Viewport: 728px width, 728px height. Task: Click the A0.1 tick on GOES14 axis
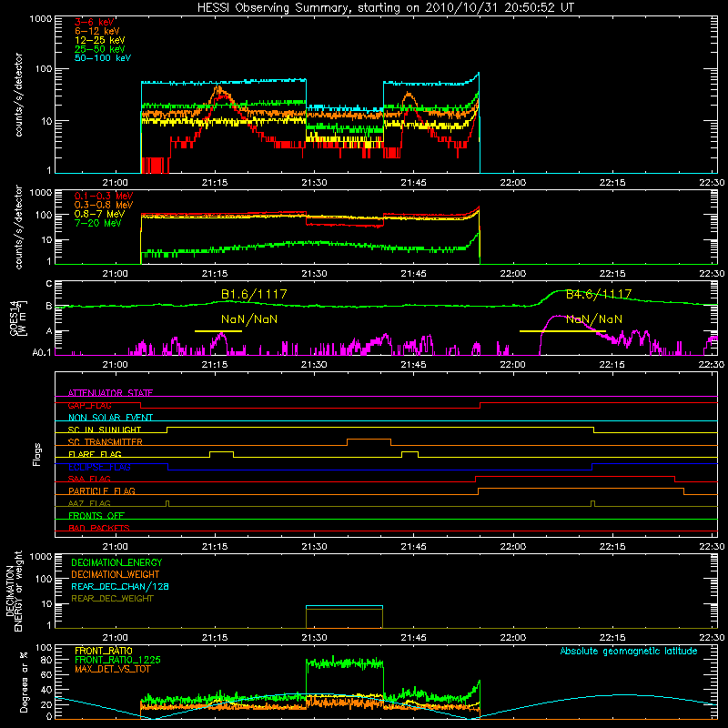click(42, 353)
